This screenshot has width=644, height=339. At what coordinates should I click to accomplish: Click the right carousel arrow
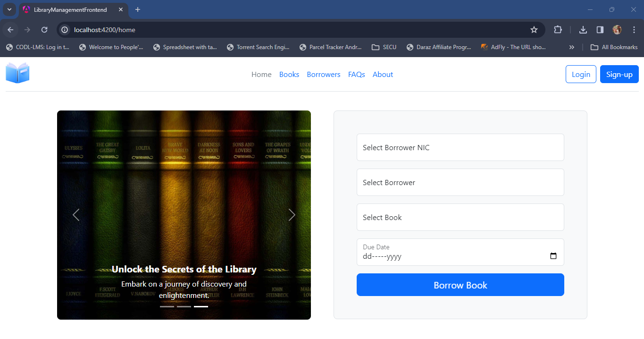tap(292, 215)
